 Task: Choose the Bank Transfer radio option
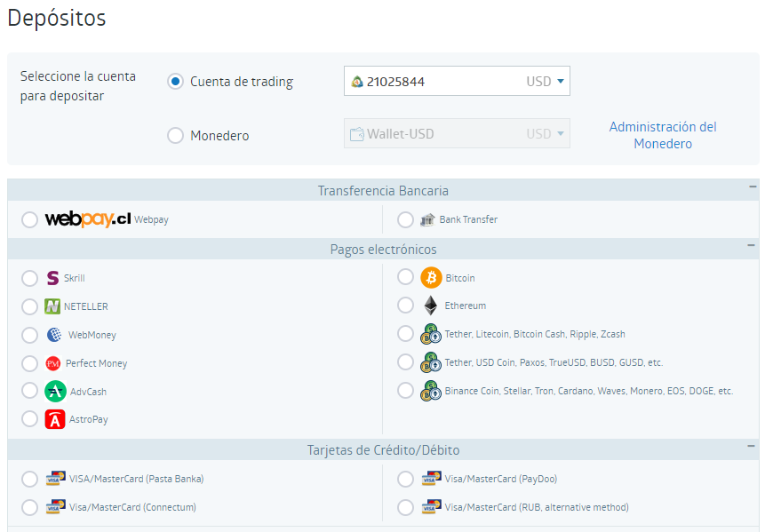[405, 219]
